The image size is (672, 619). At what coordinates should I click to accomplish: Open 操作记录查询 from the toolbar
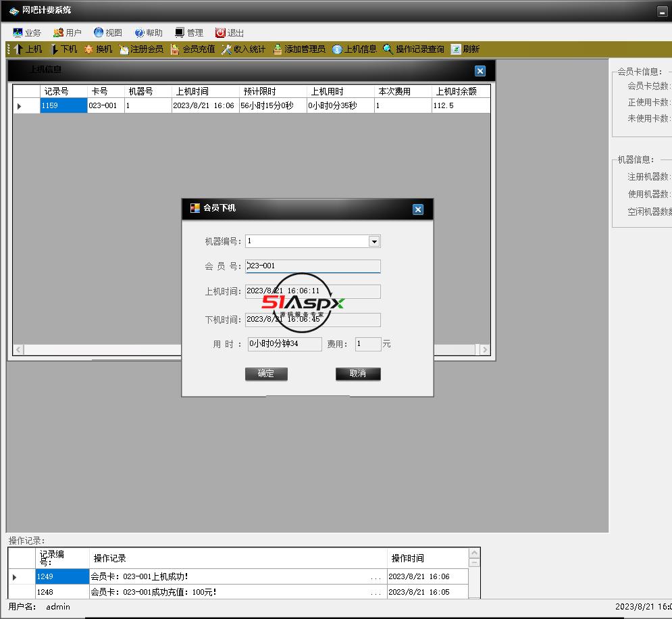tap(413, 49)
